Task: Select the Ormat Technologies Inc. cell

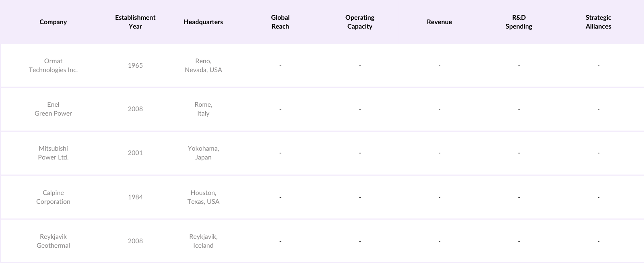Action: tap(53, 66)
